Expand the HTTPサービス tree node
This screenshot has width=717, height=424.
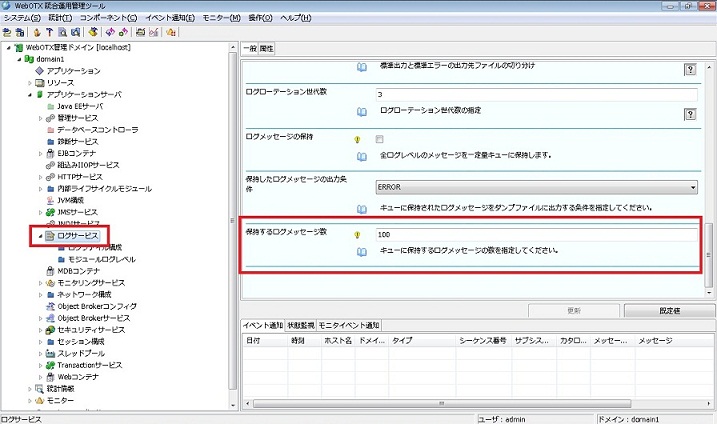tap(40, 177)
